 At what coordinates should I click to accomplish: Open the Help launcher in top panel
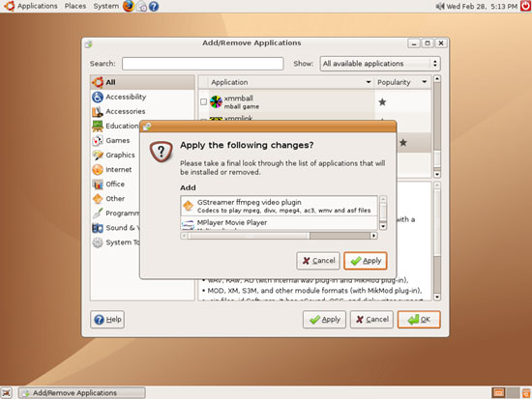(x=154, y=6)
